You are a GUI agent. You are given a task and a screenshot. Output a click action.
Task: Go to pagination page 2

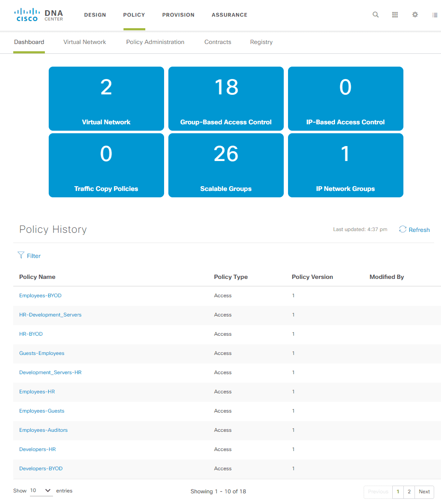click(x=409, y=492)
